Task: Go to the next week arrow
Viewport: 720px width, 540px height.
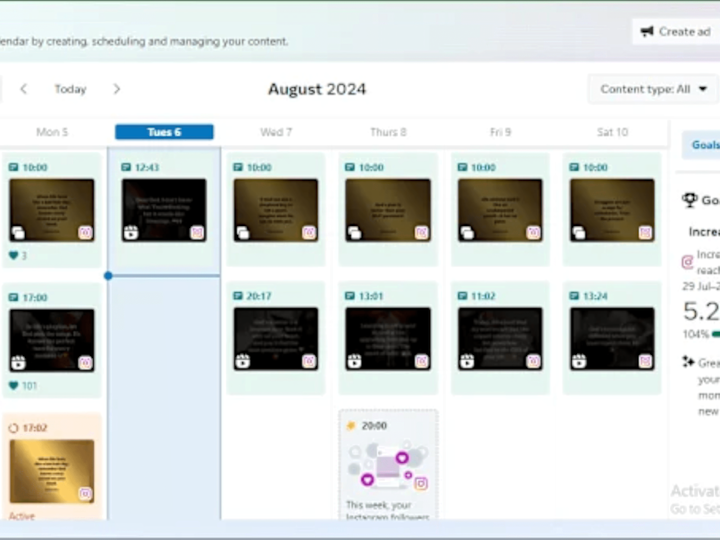Action: [117, 89]
